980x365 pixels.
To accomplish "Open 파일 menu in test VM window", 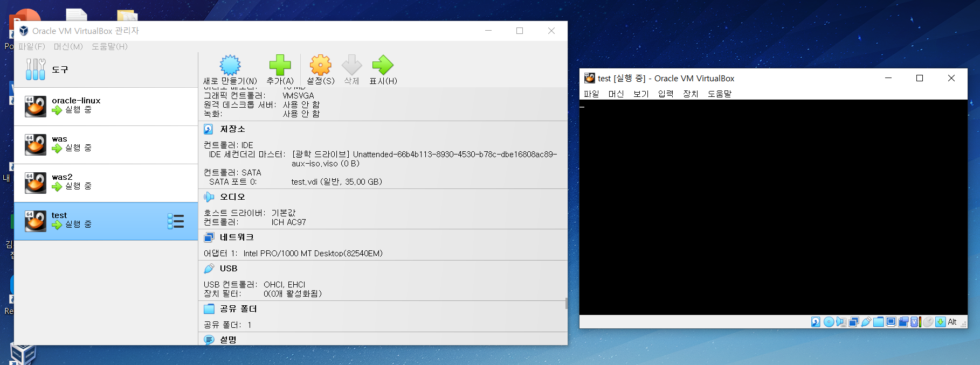I will point(591,94).
